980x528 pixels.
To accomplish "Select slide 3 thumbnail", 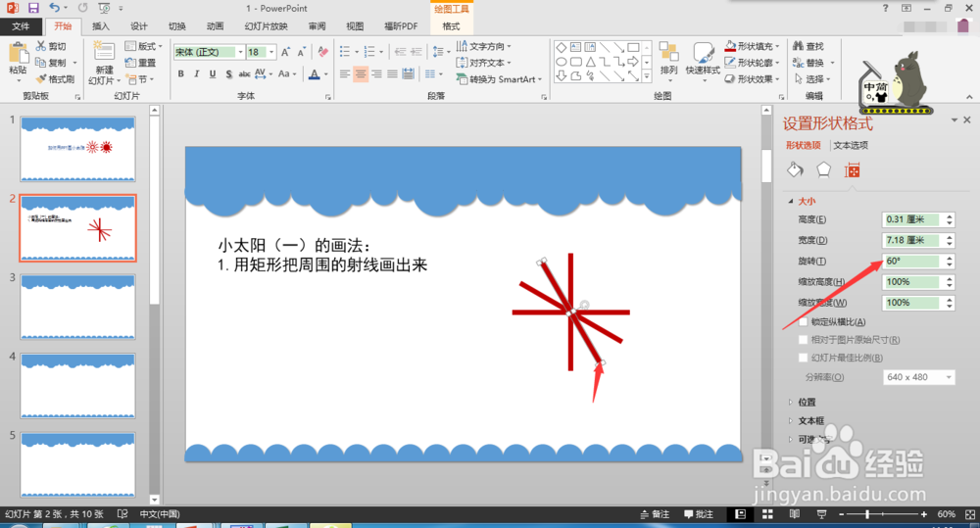I will click(x=77, y=307).
